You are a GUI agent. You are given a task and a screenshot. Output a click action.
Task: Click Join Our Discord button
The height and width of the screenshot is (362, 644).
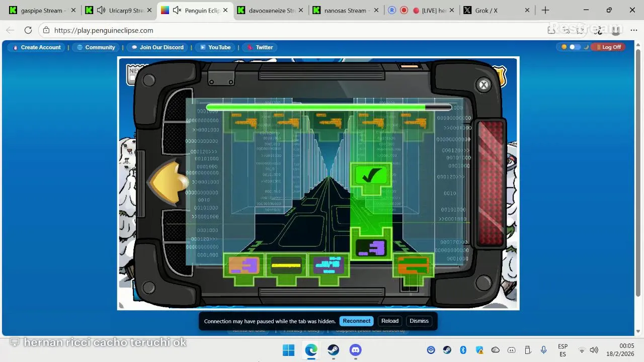[x=157, y=47]
